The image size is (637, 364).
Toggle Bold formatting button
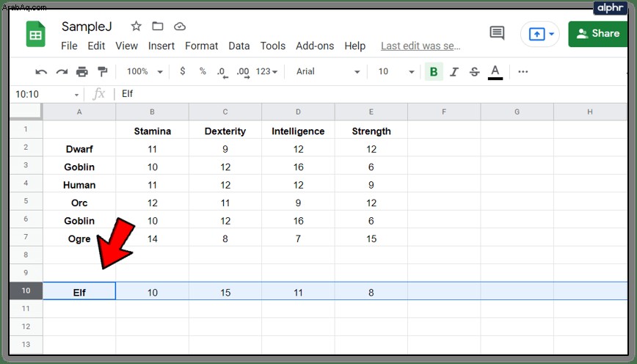point(434,72)
